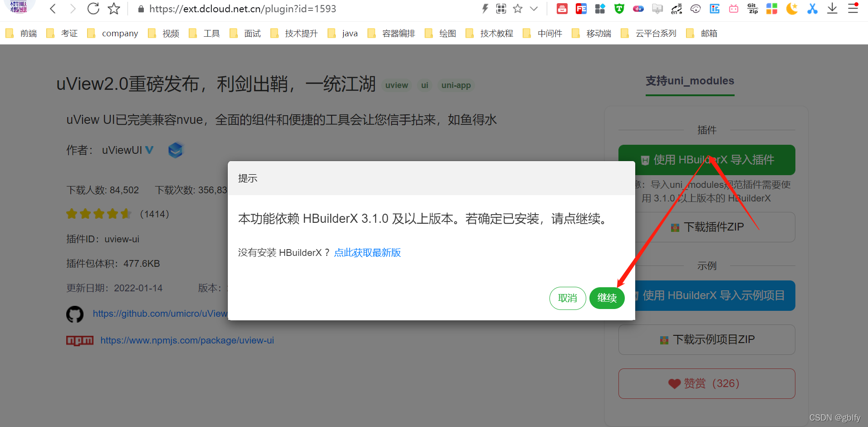Open the GitZip browser extension
868x427 pixels.
(x=752, y=8)
